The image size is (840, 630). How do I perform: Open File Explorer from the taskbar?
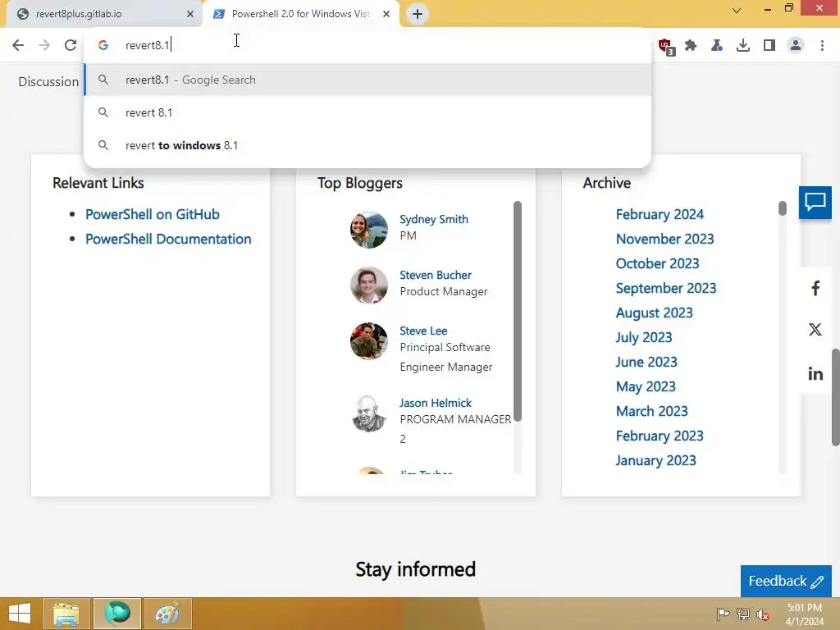(x=66, y=614)
